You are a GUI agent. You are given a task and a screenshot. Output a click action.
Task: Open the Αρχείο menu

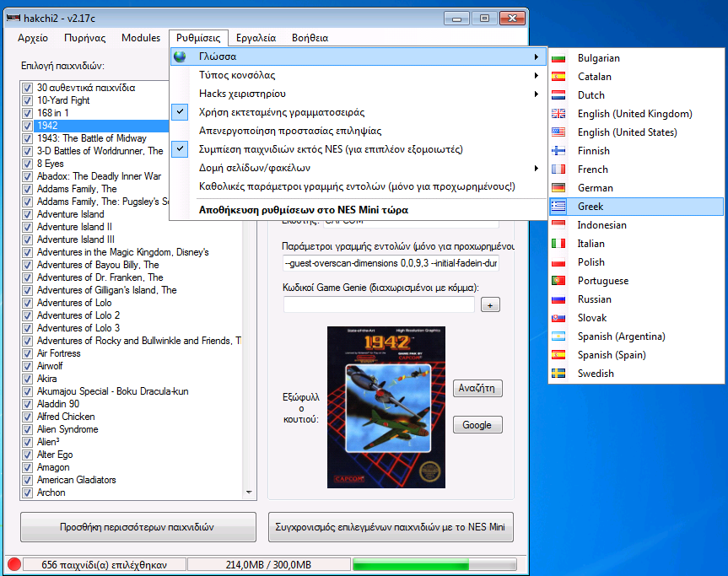coord(33,38)
